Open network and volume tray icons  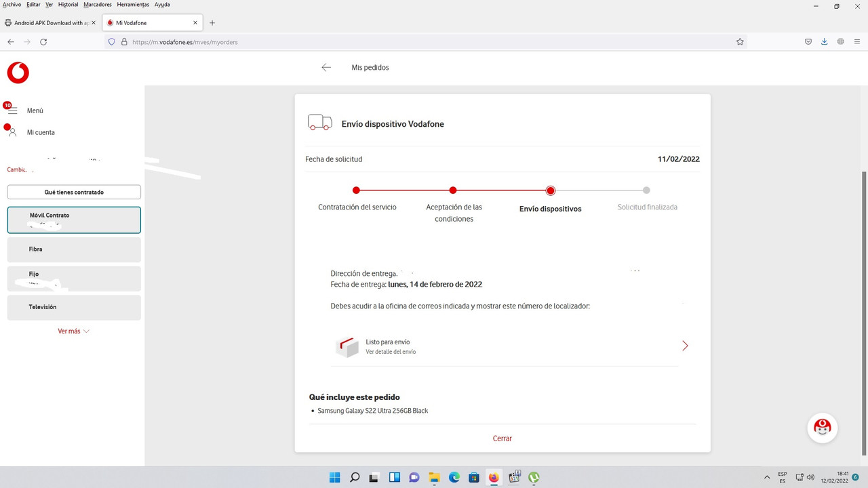[805, 477]
